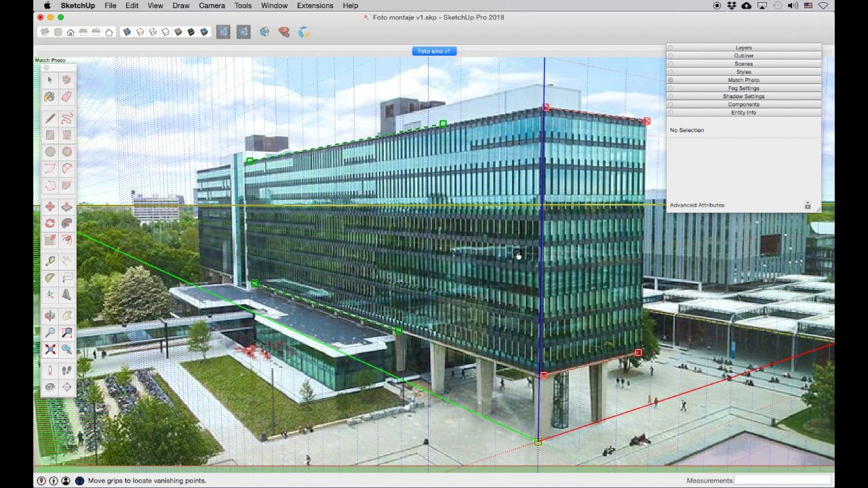Open the Window menu
The image size is (868, 488).
pos(274,5)
